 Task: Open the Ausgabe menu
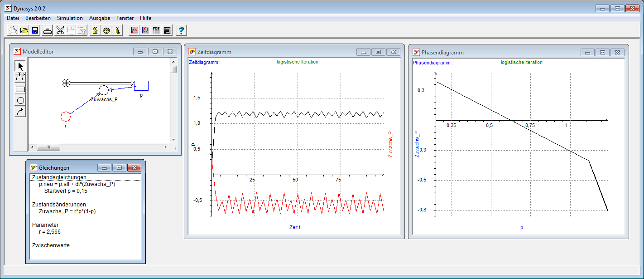[100, 18]
